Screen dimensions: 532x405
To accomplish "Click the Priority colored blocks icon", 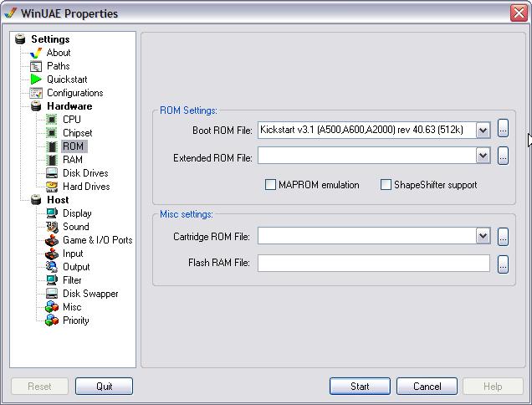I will (52, 320).
